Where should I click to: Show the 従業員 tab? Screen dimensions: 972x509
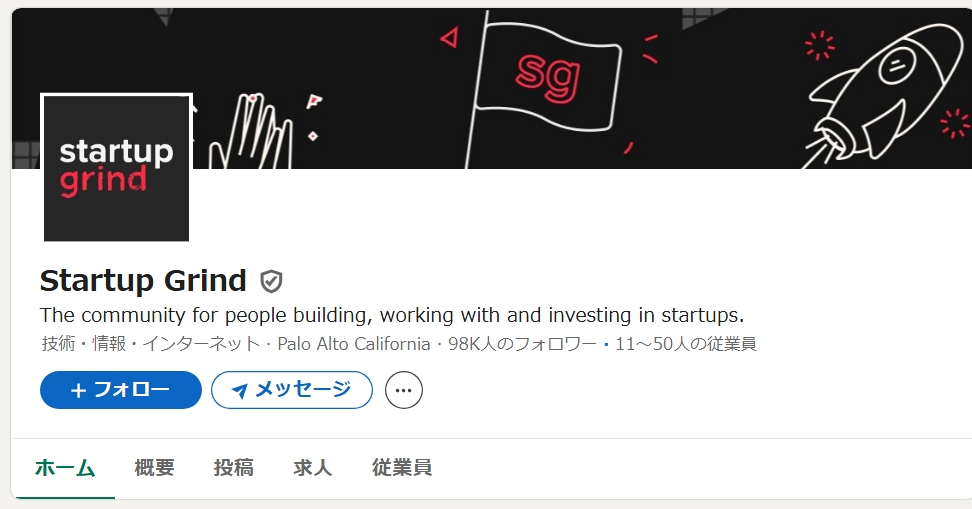pyautogui.click(x=402, y=468)
